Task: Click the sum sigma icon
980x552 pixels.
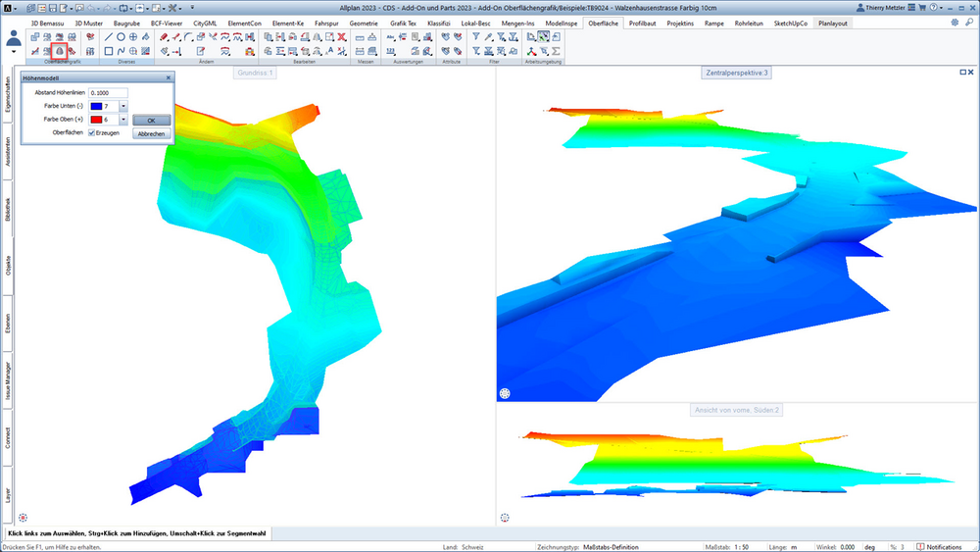Action: pos(556,51)
